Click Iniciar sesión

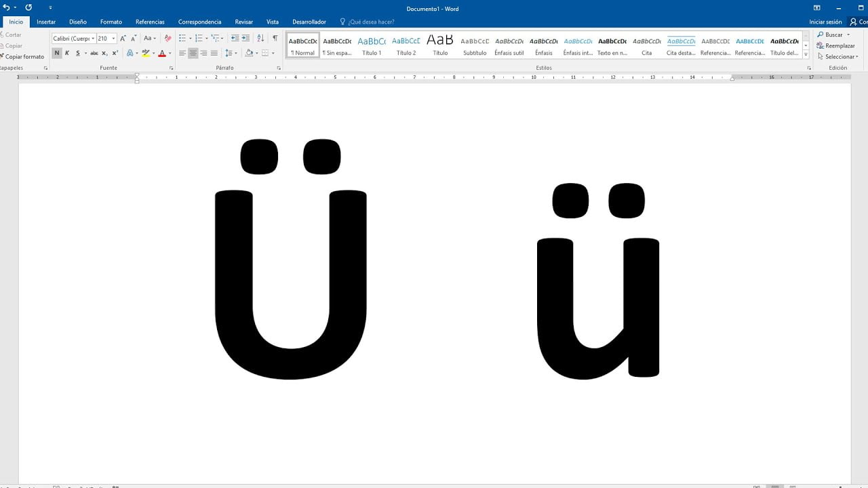point(825,22)
